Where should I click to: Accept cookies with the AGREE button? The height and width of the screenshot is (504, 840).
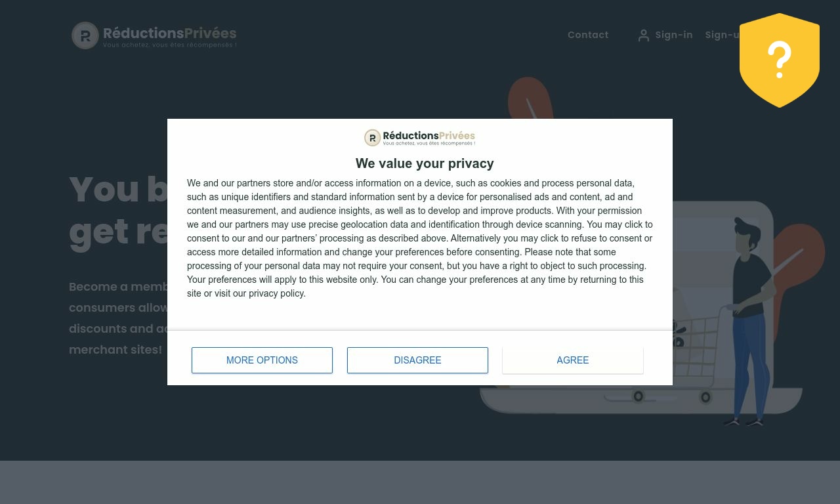(x=572, y=360)
